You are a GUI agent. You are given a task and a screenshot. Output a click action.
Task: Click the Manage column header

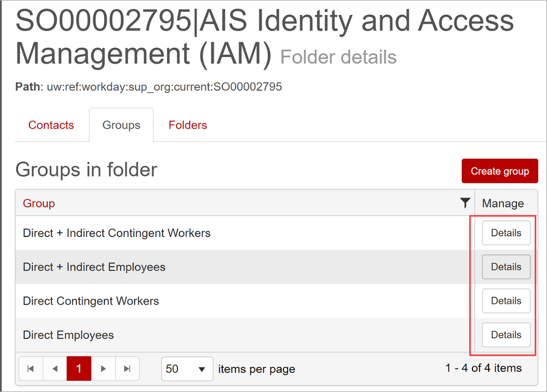(x=503, y=203)
